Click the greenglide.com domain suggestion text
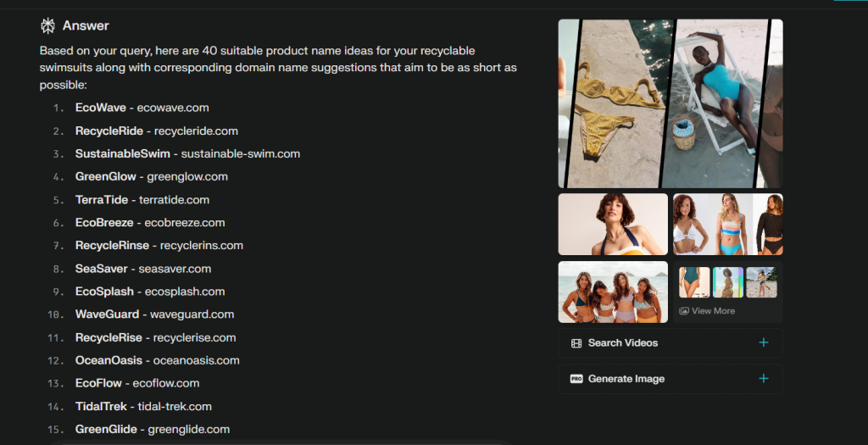This screenshot has width=868, height=445. (x=189, y=430)
